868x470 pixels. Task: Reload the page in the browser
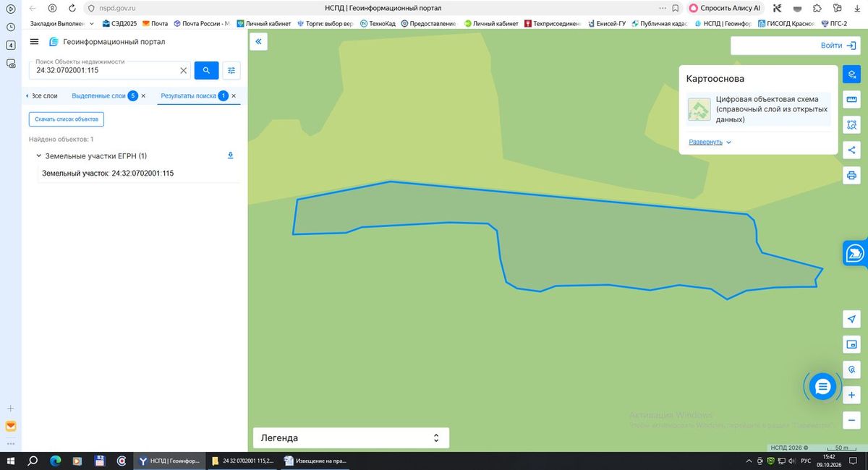pos(72,8)
